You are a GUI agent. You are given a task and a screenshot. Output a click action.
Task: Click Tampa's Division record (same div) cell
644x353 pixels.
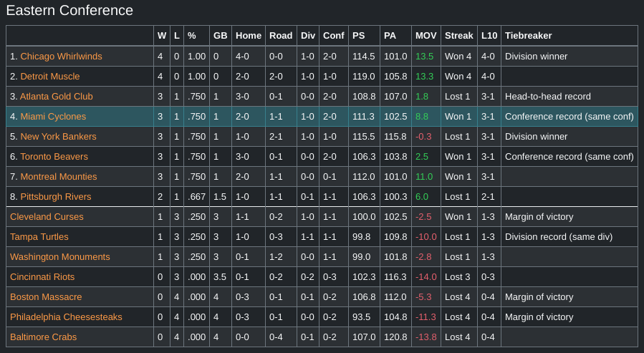point(569,237)
